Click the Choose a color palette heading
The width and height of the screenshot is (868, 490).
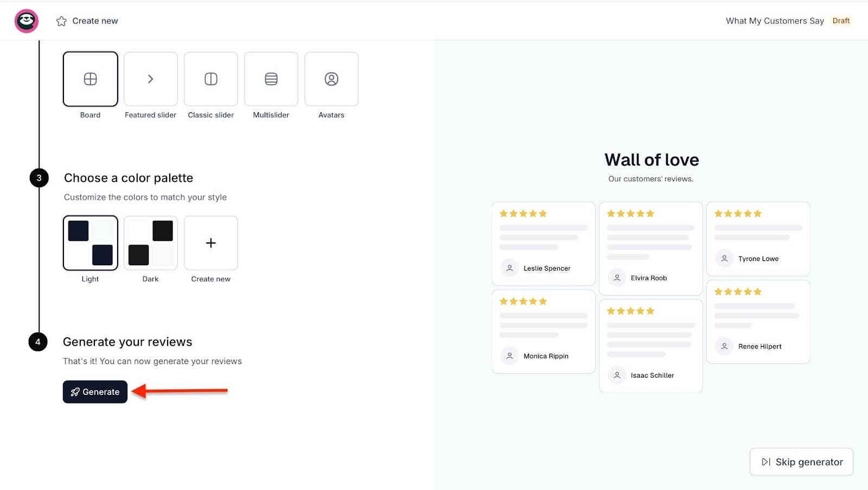point(129,178)
